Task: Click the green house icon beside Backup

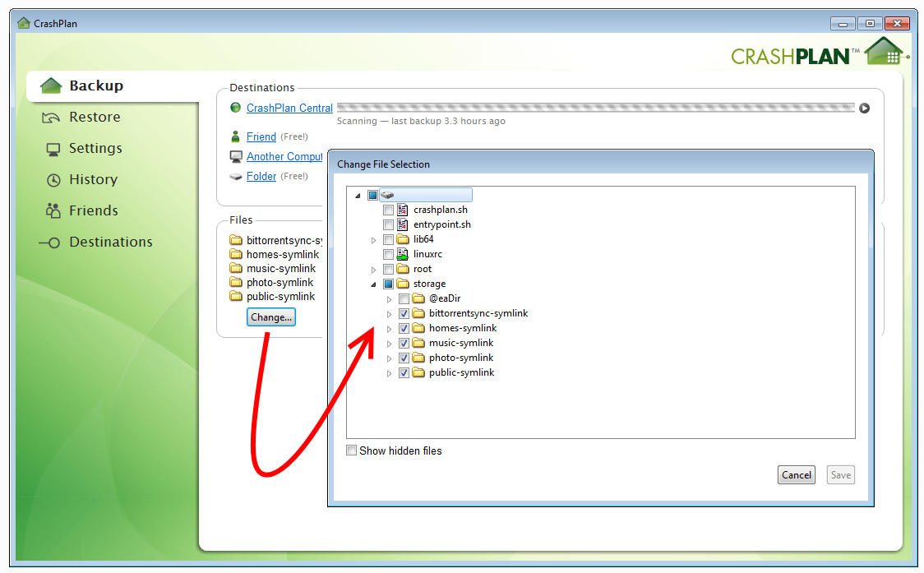Action: point(51,86)
